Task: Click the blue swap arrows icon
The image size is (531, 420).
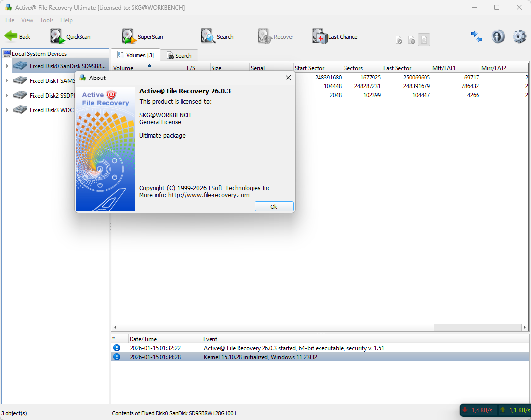Action: pyautogui.click(x=477, y=37)
